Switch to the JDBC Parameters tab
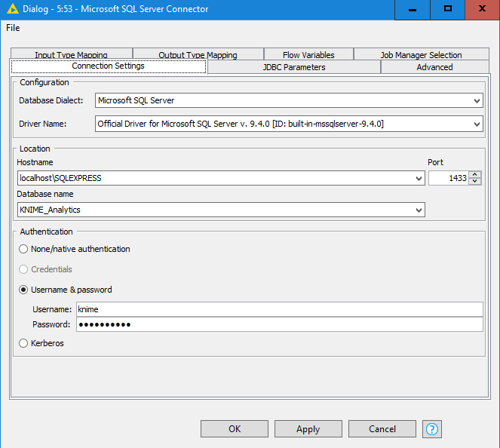 [x=293, y=67]
